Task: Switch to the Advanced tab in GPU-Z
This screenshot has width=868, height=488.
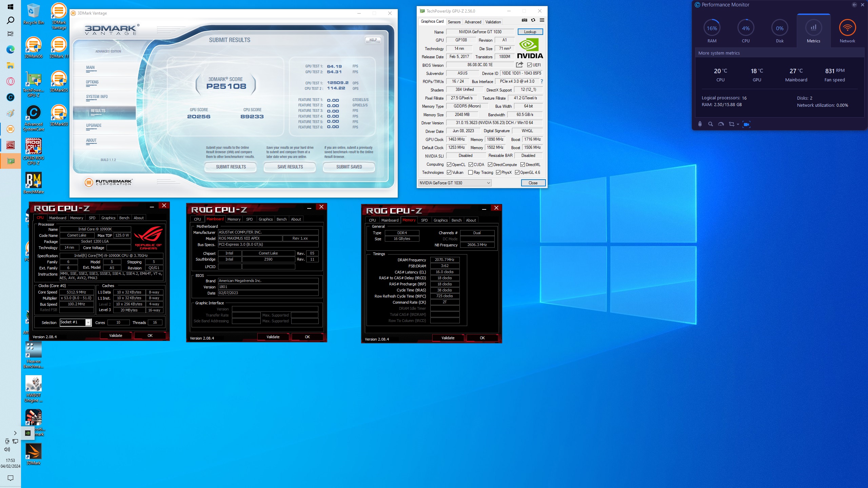Action: (473, 22)
